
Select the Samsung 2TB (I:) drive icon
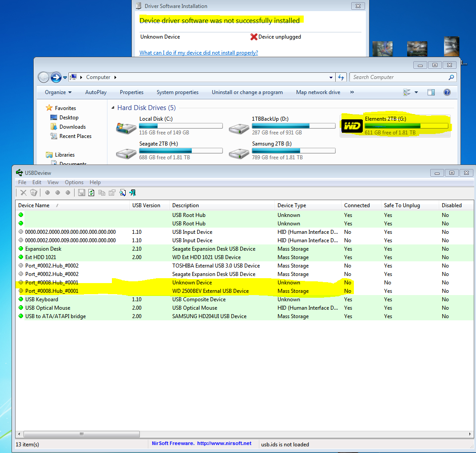(239, 152)
